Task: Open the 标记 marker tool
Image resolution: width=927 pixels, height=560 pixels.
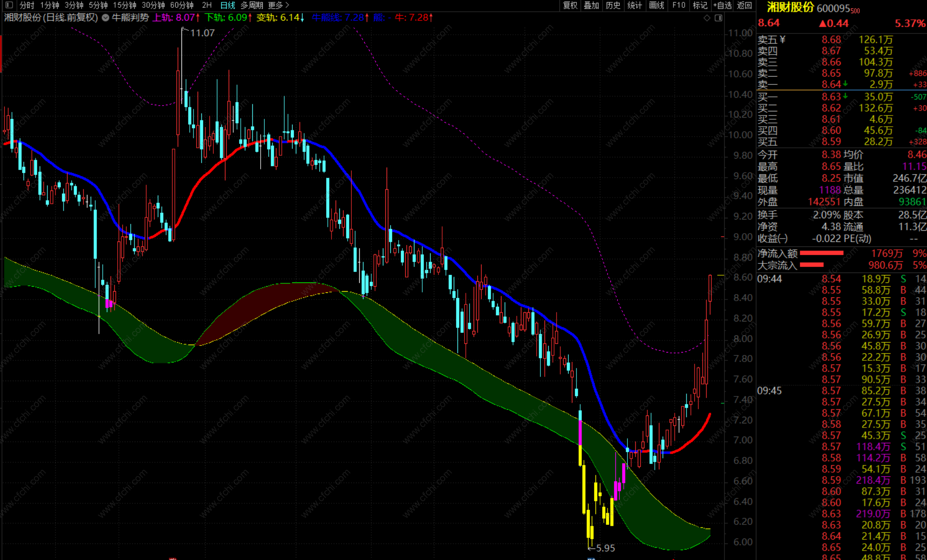Action: (700, 5)
